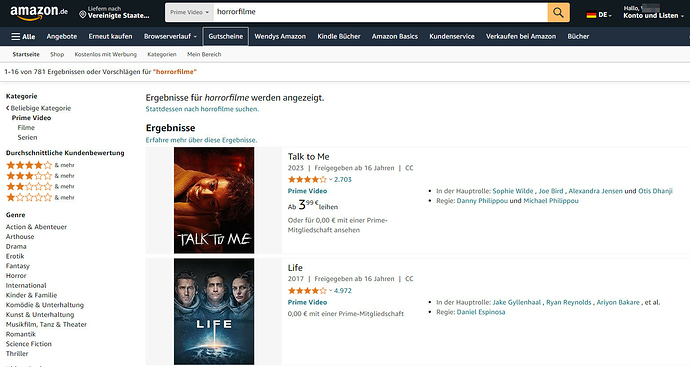
Task: Click the orange magnifier search button
Action: pyautogui.click(x=558, y=12)
